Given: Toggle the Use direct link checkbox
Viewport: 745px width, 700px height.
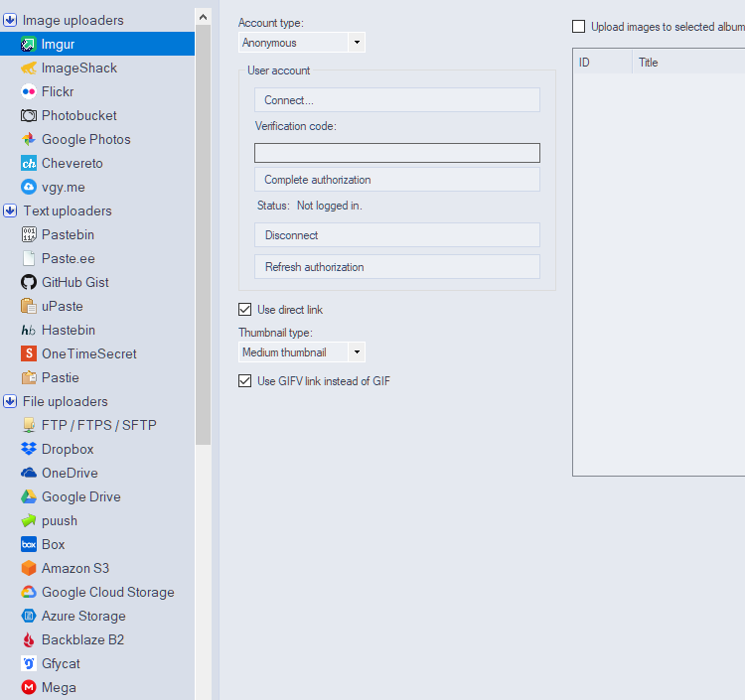Looking at the screenshot, I should point(244,310).
